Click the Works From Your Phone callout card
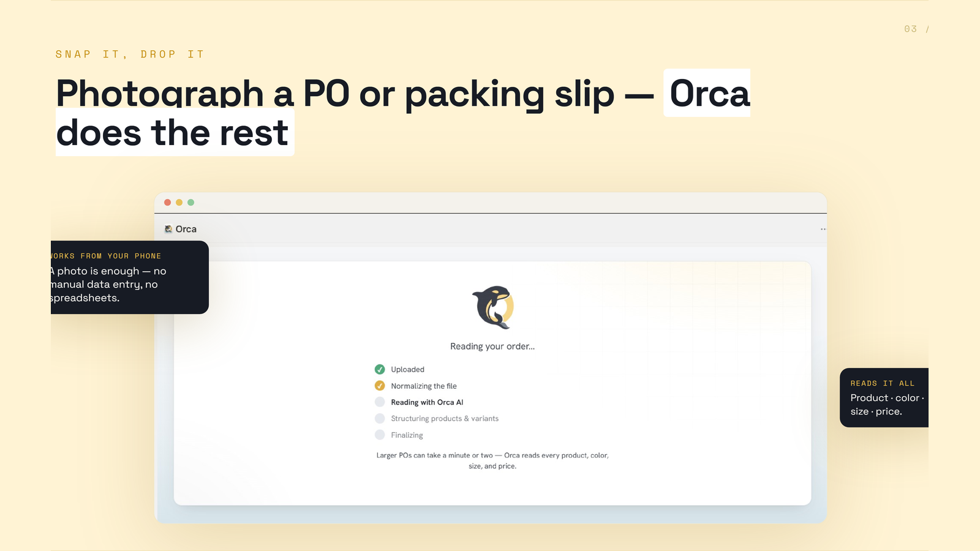The height and width of the screenshot is (551, 980). pos(130,277)
